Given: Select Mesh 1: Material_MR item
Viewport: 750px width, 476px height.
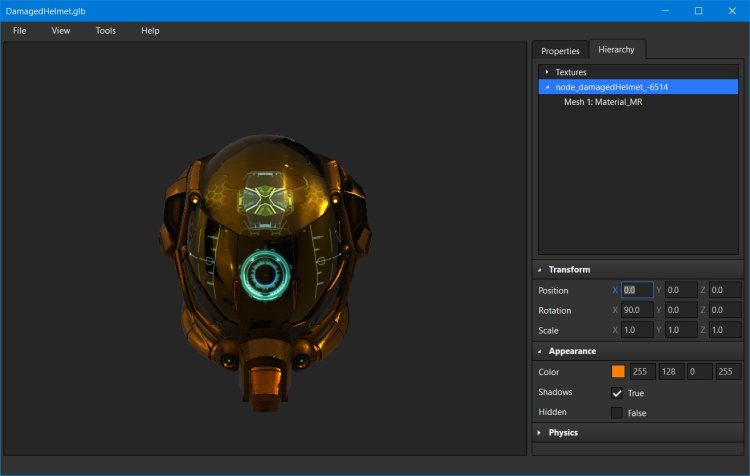Looking at the screenshot, I should pos(602,102).
